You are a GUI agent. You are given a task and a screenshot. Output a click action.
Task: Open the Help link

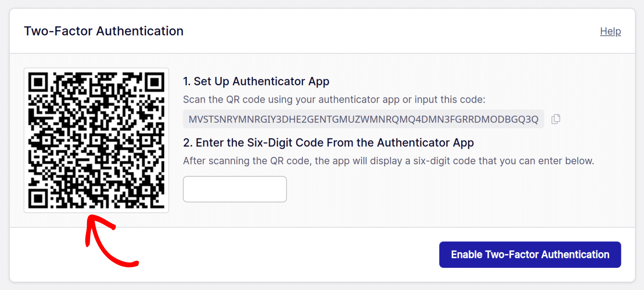(610, 31)
